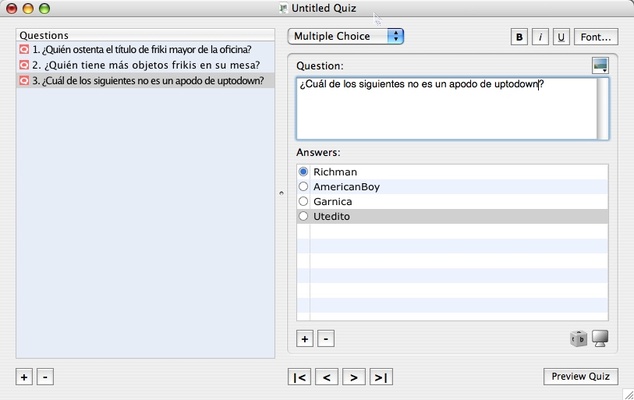Select the AmericanBoy answer text
Image resolution: width=634 pixels, height=400 pixels.
(347, 187)
